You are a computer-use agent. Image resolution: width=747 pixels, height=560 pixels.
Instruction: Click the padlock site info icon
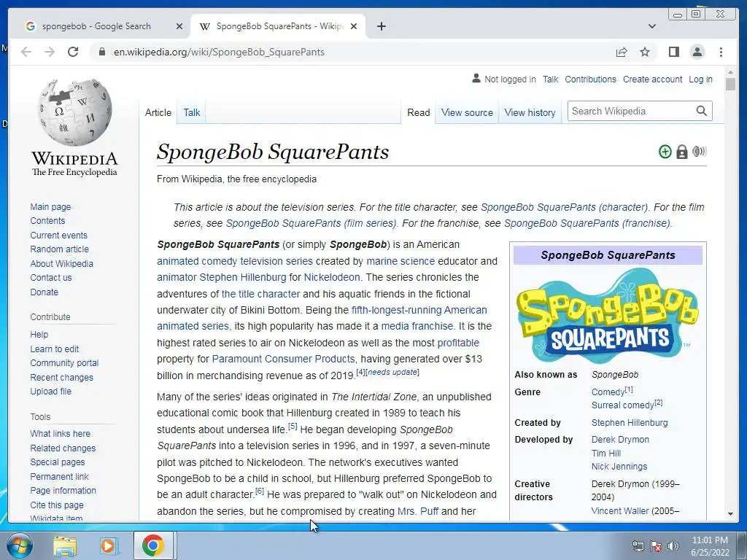tap(101, 52)
